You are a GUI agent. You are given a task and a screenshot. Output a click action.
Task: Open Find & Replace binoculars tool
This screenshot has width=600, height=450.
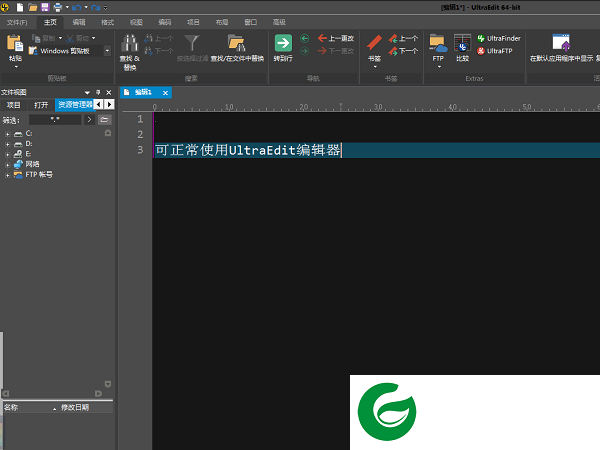[130, 52]
